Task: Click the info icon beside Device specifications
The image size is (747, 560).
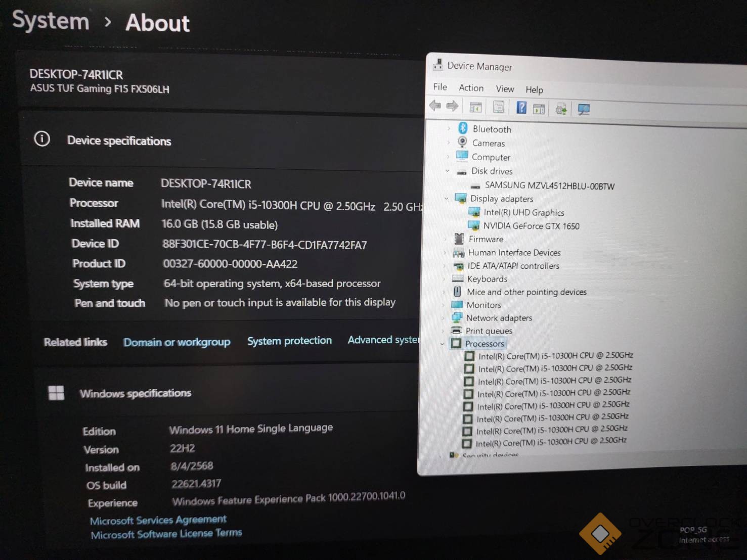Action: [x=42, y=138]
